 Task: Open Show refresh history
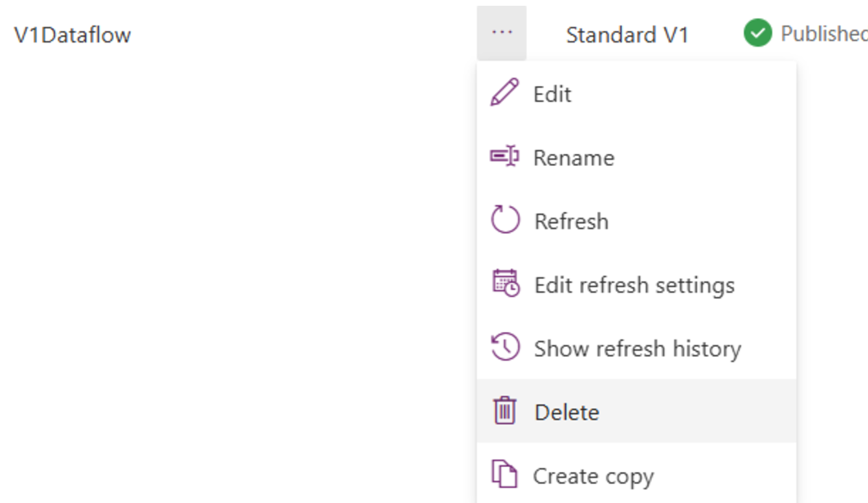(x=637, y=348)
